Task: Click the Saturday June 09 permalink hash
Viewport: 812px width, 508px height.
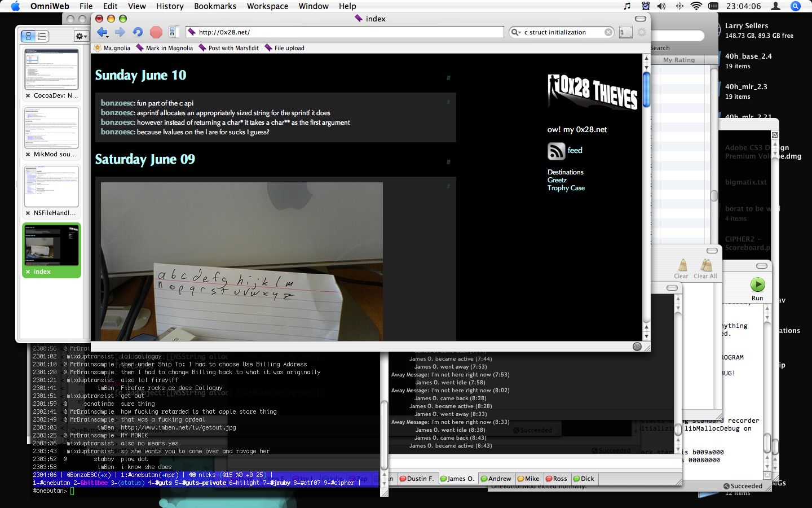Action: tap(448, 162)
